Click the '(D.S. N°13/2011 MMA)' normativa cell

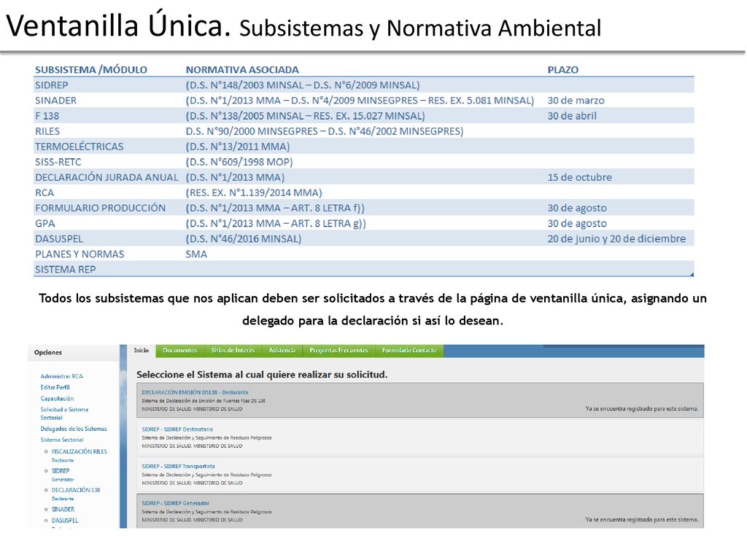point(237,147)
